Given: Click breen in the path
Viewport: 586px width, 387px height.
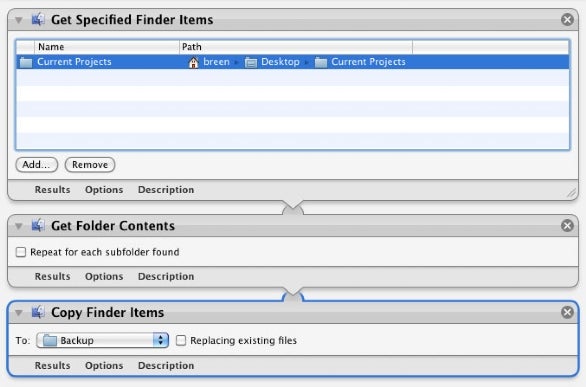Looking at the screenshot, I should pos(216,62).
